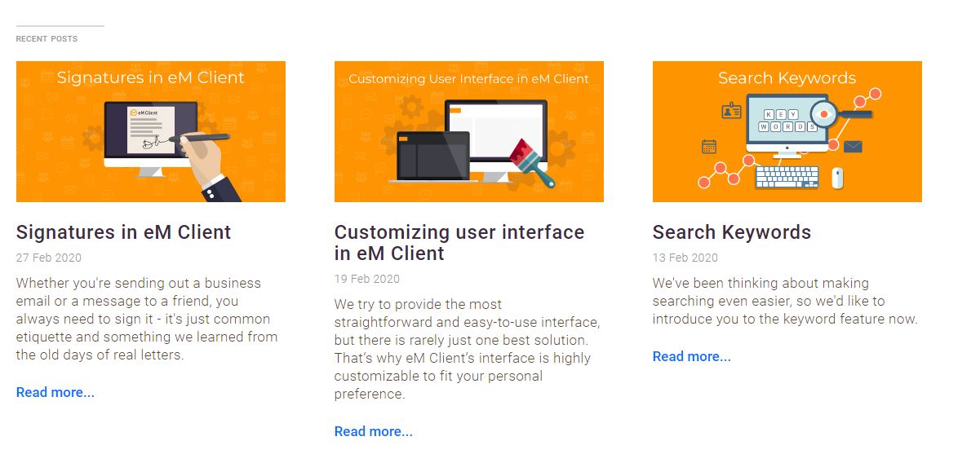The height and width of the screenshot is (463, 980).
Task: Click Read more under the Customizing interface post
Action: point(374,431)
